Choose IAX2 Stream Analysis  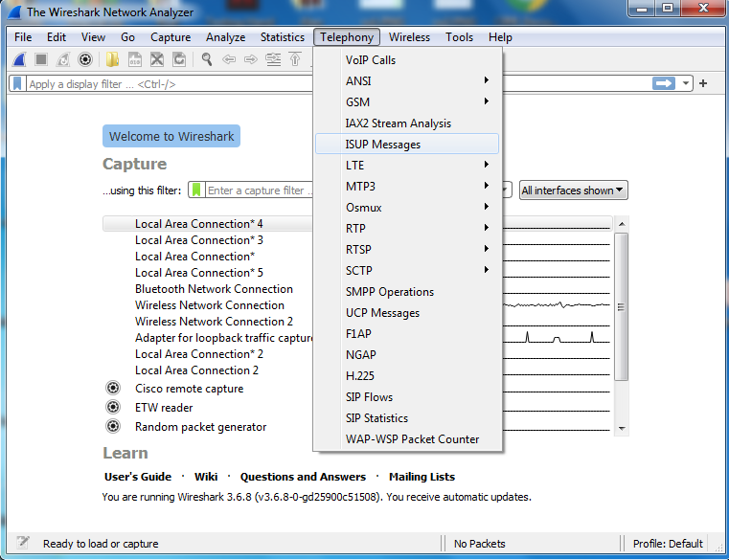(x=407, y=123)
